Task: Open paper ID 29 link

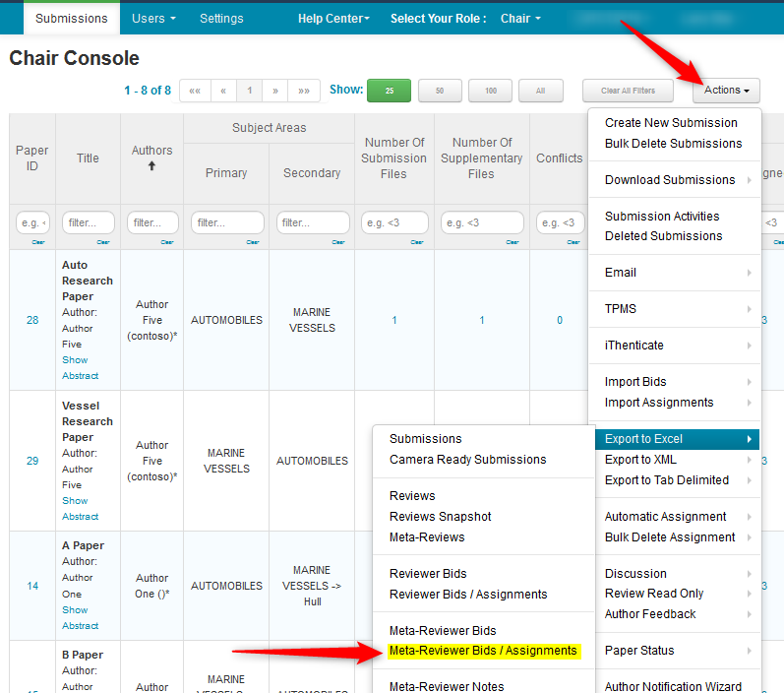Action: (32, 461)
